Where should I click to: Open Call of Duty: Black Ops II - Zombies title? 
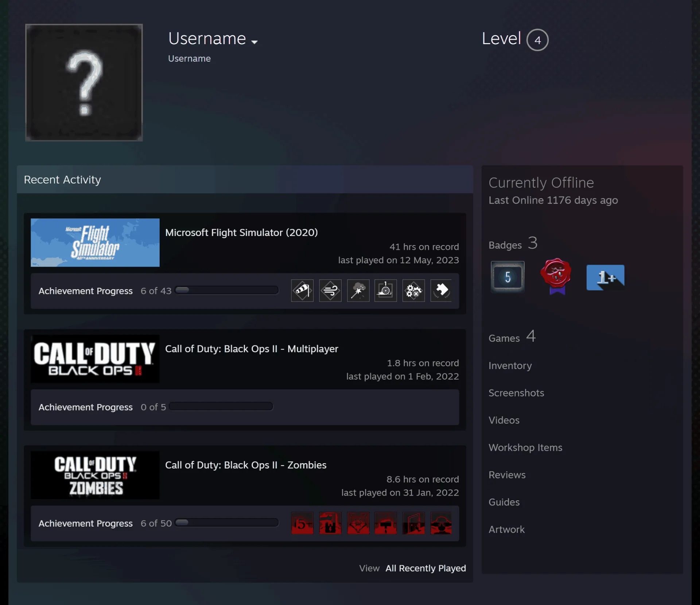[246, 465]
